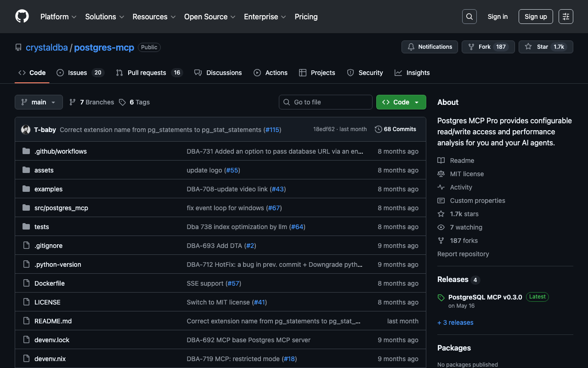The height and width of the screenshot is (368, 588).
Task: Expand the Open Source menu
Action: point(209,17)
